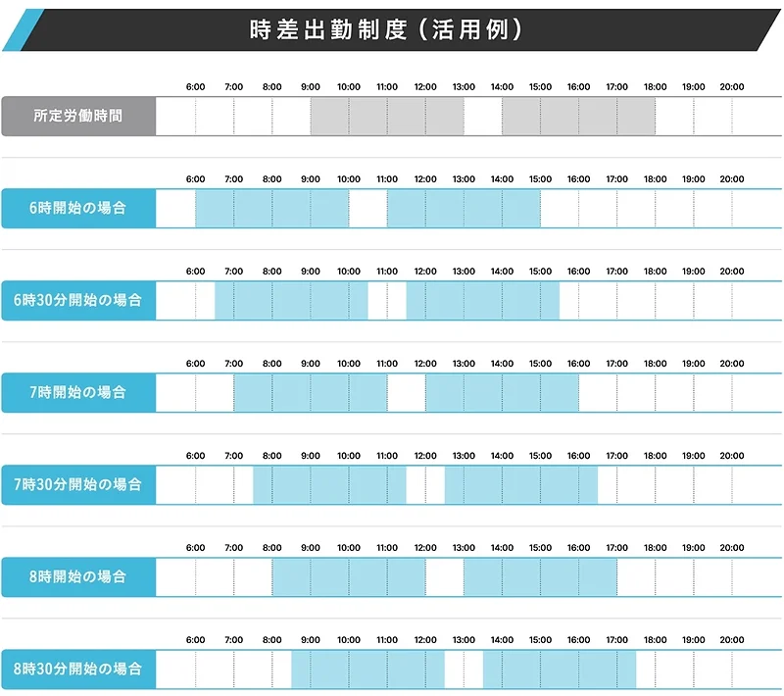The width and height of the screenshot is (784, 696).
Task: Click 12:00 above the 7時開始の場合 row
Action: [425, 364]
